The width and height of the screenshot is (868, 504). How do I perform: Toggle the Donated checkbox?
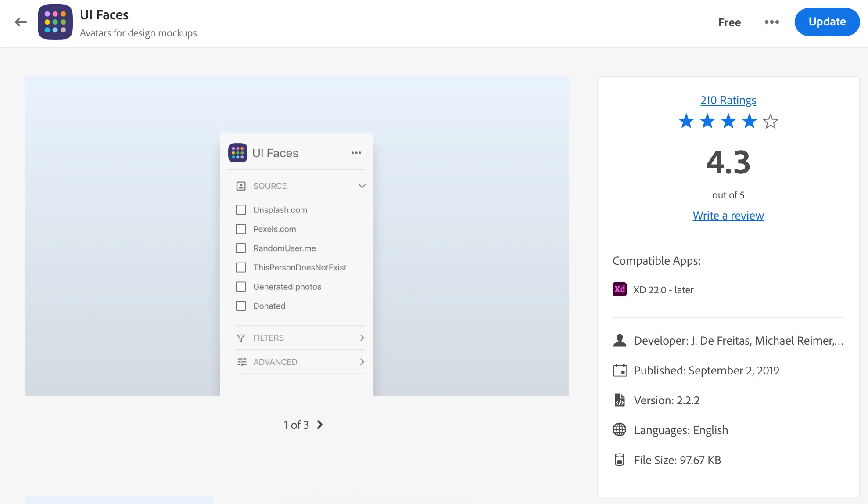click(x=241, y=306)
